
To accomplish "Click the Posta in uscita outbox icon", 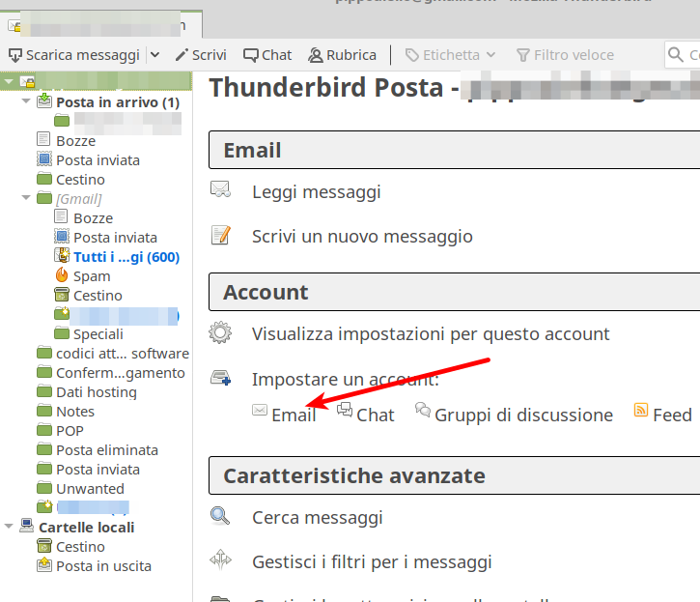I will click(x=44, y=564).
